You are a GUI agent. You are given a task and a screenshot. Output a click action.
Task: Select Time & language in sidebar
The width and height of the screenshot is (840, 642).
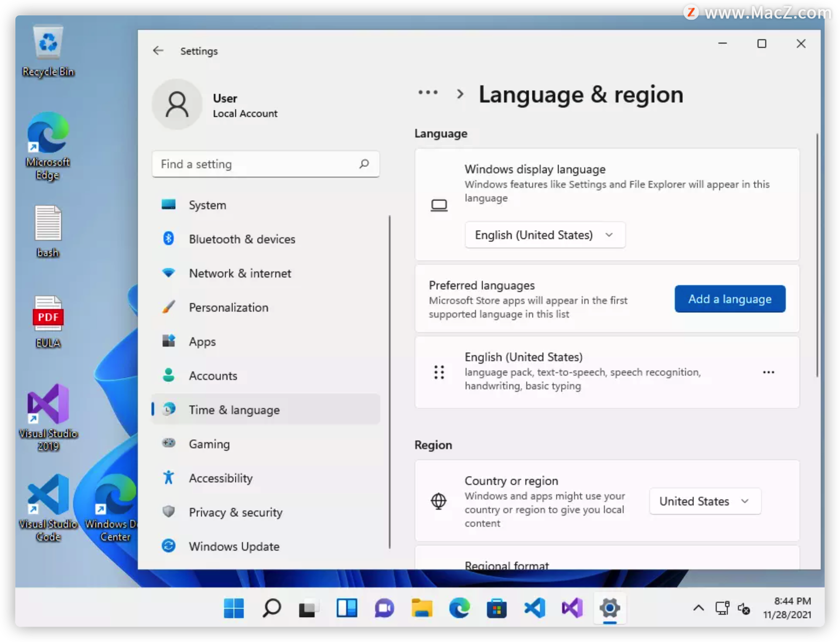click(266, 410)
